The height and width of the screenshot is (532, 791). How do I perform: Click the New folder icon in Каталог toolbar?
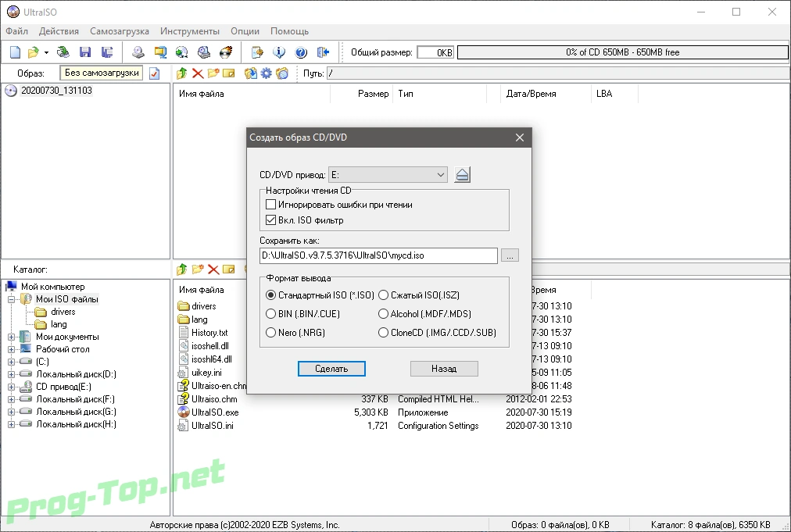pos(198,270)
